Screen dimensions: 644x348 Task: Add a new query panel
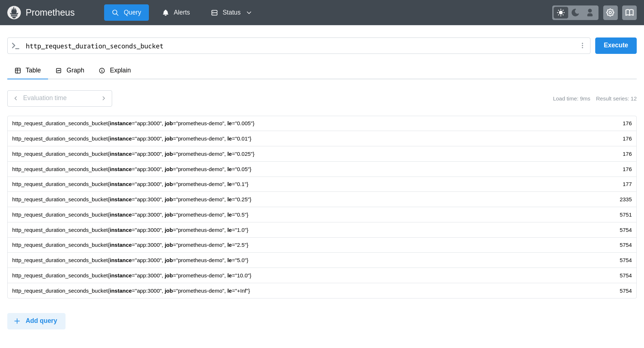36,321
